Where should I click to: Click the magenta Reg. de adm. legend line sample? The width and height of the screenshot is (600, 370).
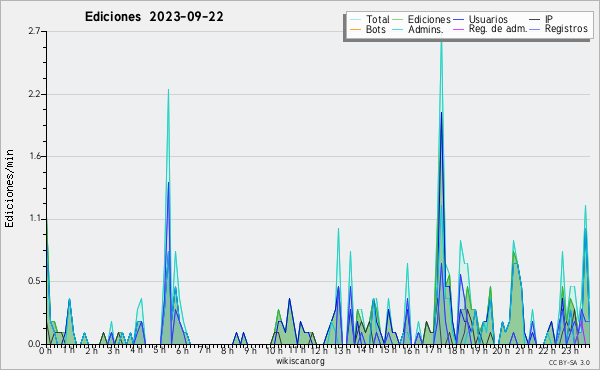(458, 29)
